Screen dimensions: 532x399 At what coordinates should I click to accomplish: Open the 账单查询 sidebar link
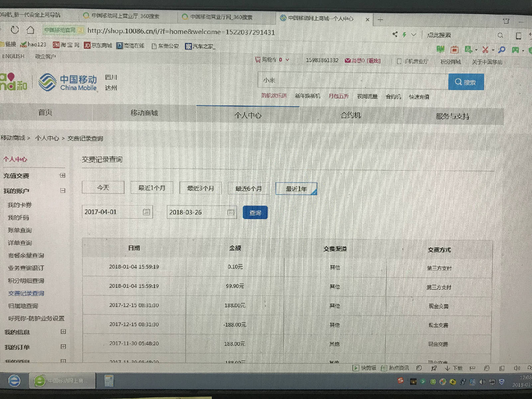(x=20, y=230)
